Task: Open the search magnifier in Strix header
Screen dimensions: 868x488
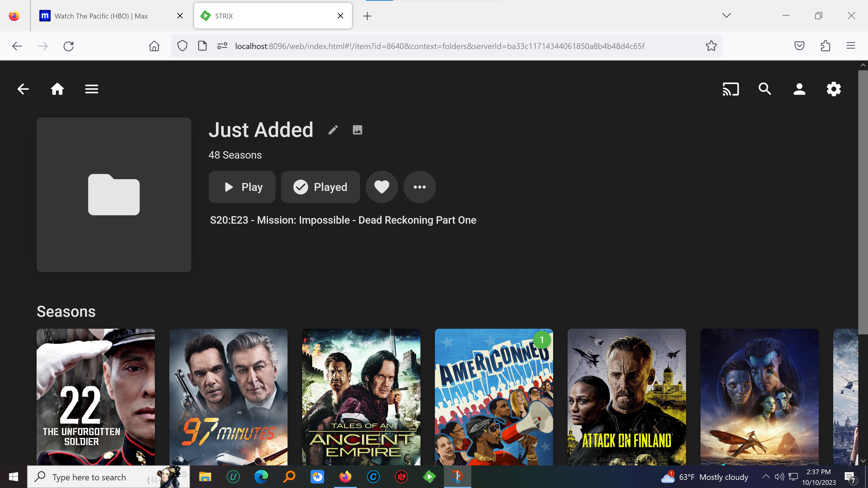Action: [764, 89]
